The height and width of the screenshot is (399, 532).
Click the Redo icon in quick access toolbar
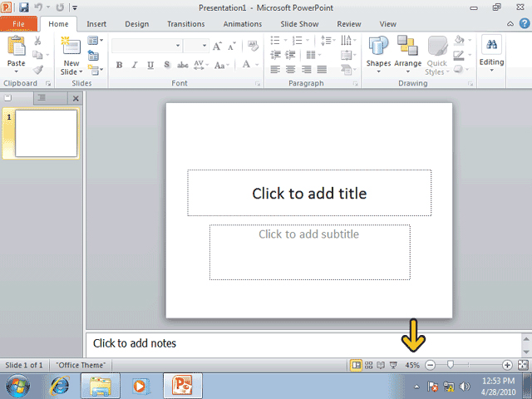pos(60,7)
